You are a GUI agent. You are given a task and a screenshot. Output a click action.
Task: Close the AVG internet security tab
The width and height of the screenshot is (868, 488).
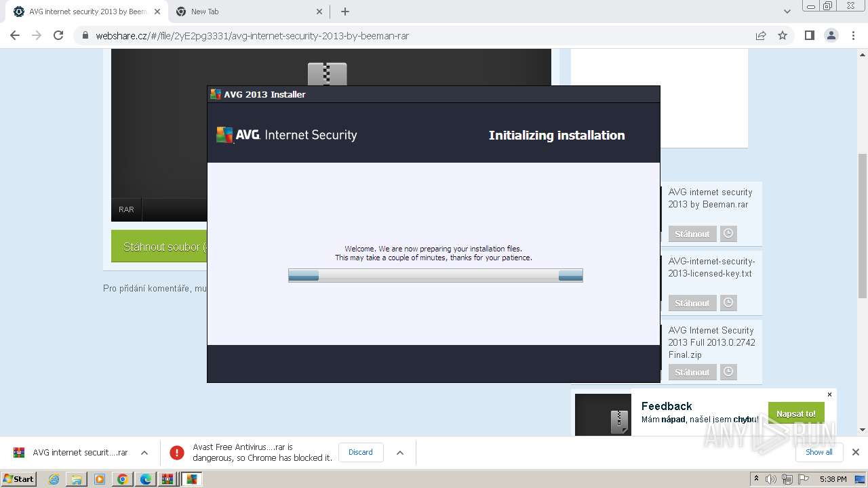(157, 12)
